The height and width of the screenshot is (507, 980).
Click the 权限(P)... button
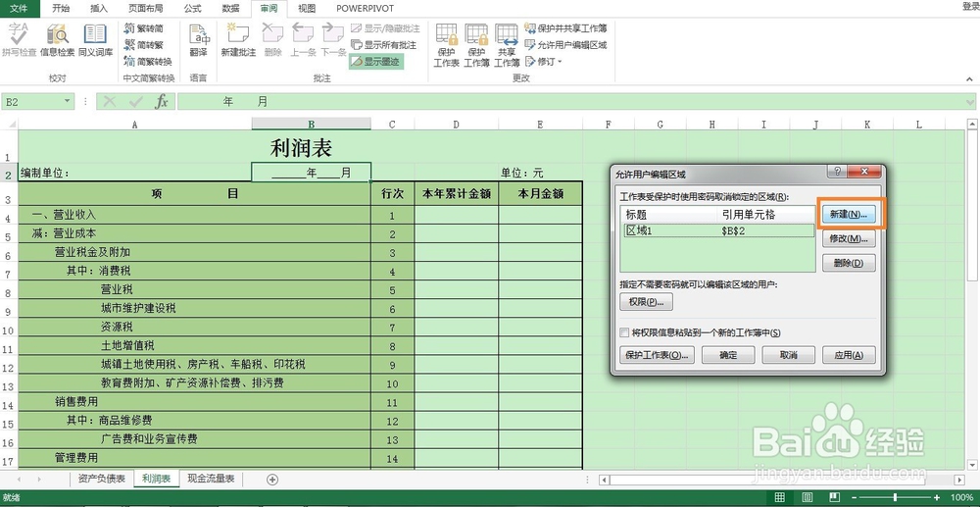point(646,302)
